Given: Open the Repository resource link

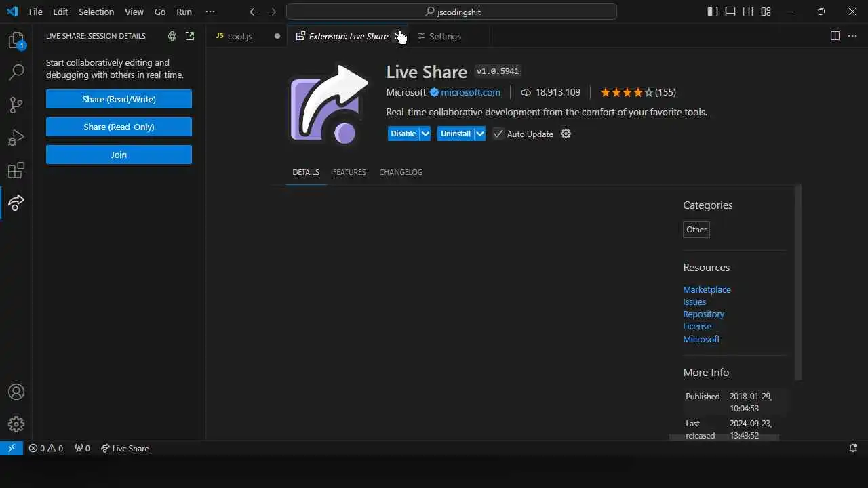Looking at the screenshot, I should click(703, 314).
